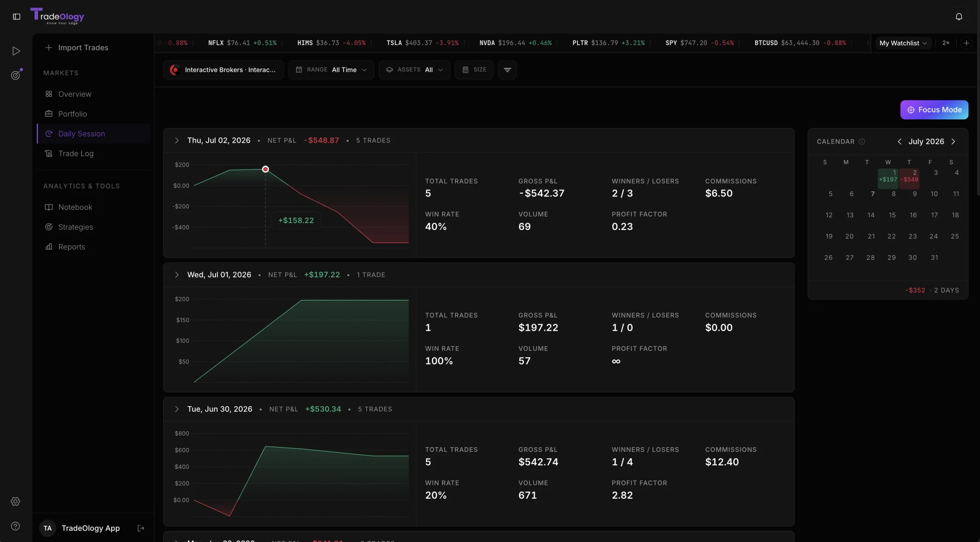The image size is (980, 542).
Task: Open the help question mark icon
Action: [16, 526]
